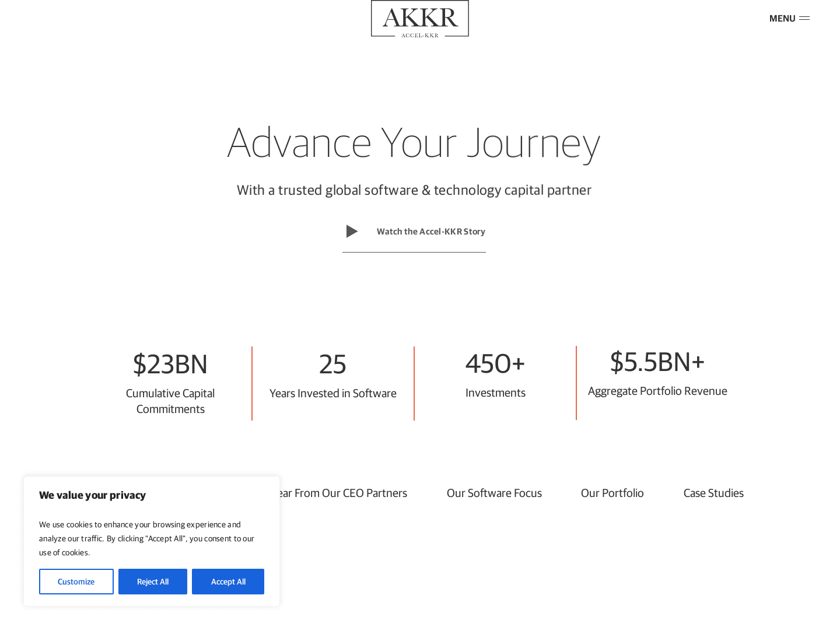Image resolution: width=840 pixels, height=630 pixels.
Task: Click 'We value your privacy' banner heading
Action: pos(92,495)
